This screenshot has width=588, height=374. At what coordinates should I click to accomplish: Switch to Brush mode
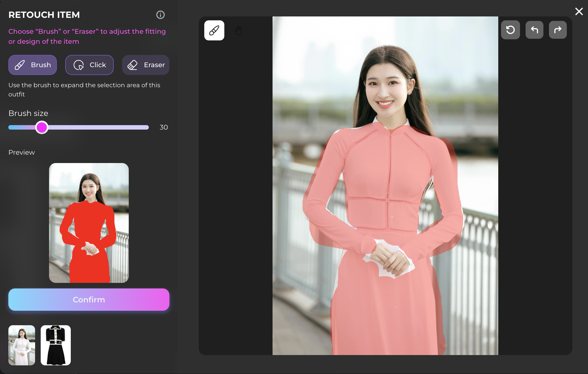click(33, 65)
